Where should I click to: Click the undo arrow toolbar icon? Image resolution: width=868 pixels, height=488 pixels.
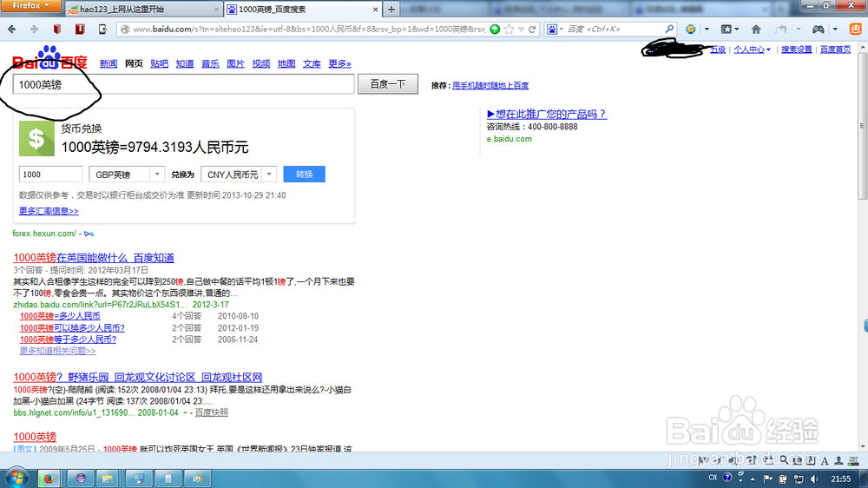coord(780,30)
